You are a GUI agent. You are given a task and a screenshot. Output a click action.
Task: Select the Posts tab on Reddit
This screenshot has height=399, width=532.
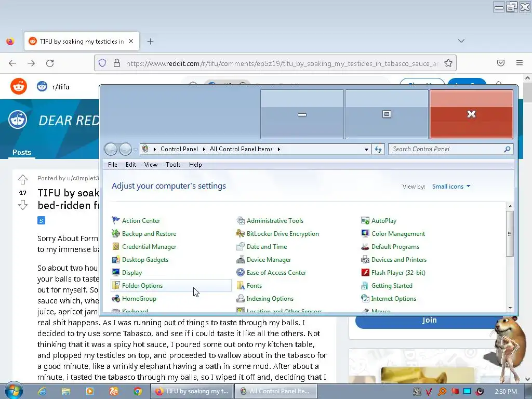[22, 152]
